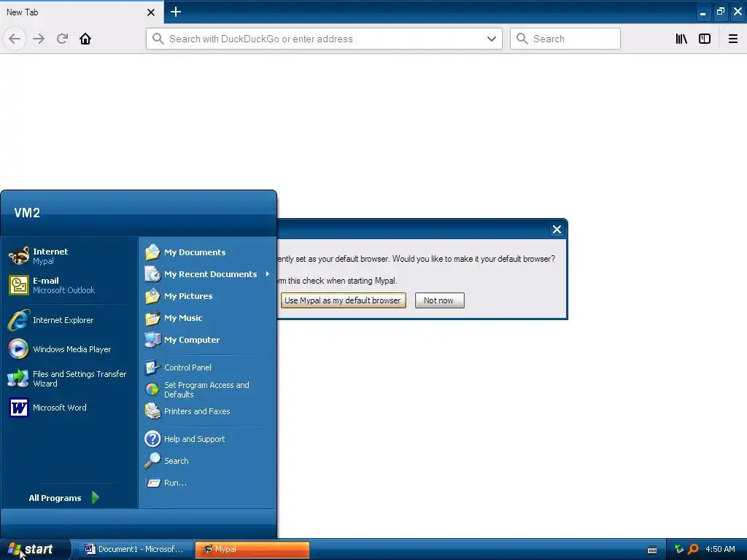
Task: Click Use Mypal as my default browser
Action: point(343,300)
